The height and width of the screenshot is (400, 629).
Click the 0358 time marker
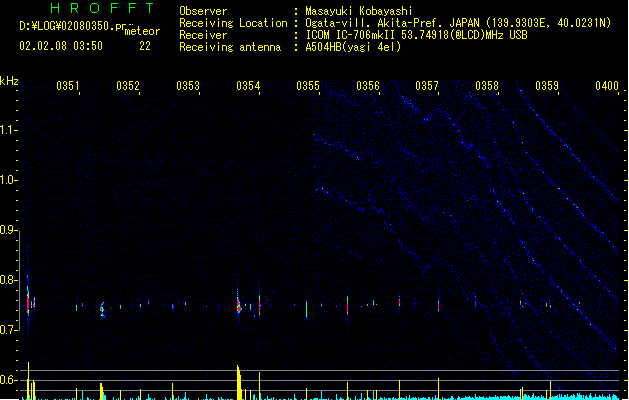click(487, 85)
